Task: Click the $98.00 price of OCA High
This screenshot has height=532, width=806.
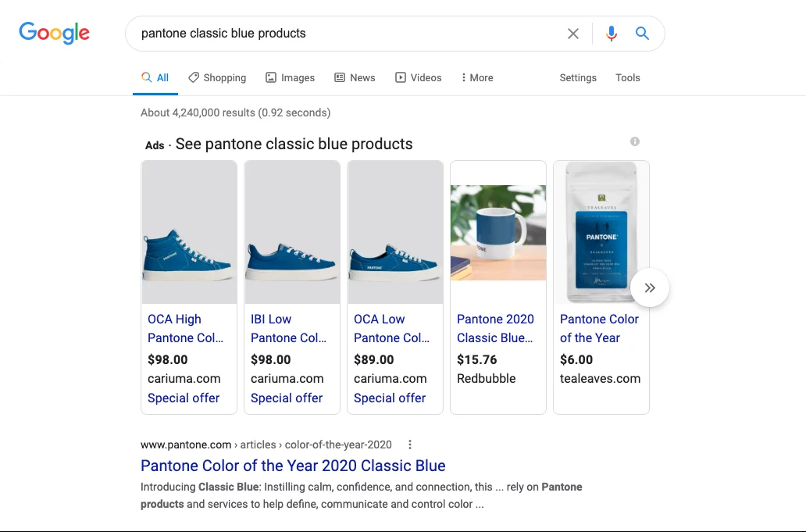Action: [168, 360]
